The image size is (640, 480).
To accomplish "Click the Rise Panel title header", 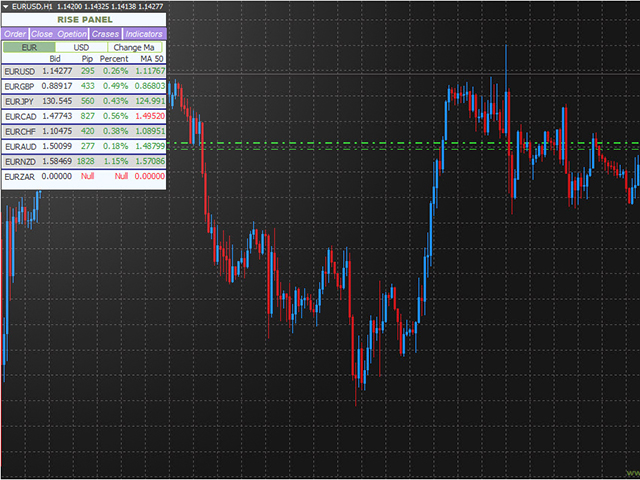I will point(84,19).
